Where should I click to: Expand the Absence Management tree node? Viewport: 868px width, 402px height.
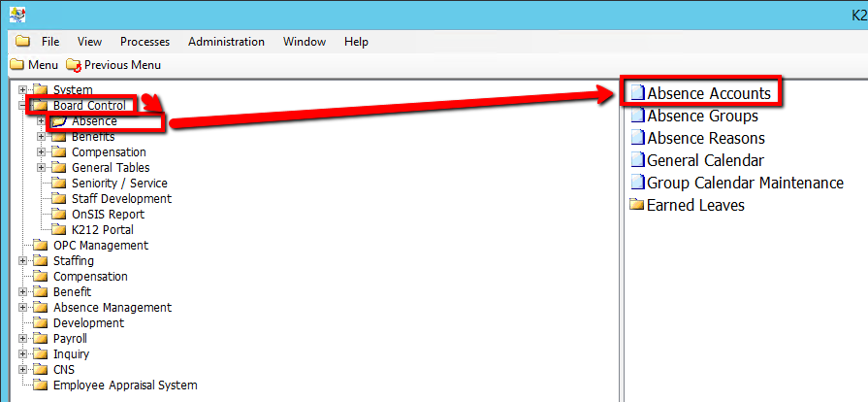[22, 308]
